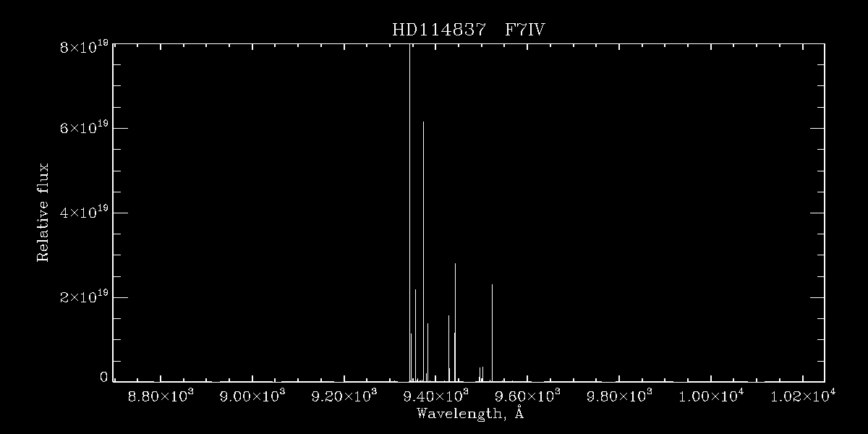Image resolution: width=868 pixels, height=434 pixels.
Task: Click the tallest spectral peak reaching 8×10¹⁹
Action: point(409,213)
